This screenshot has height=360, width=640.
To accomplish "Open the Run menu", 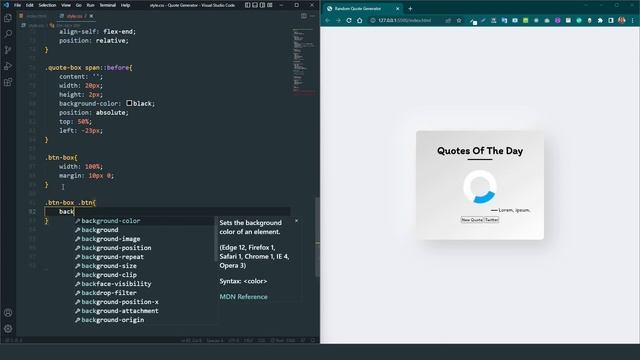I will [x=90, y=5].
